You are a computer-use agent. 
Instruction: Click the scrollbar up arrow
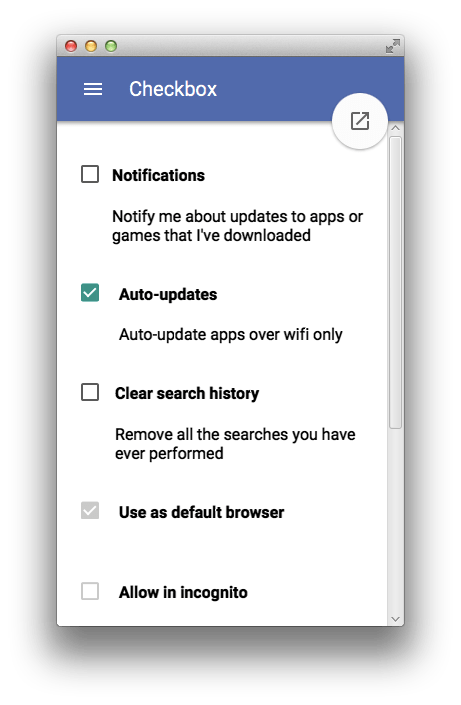click(x=395, y=128)
